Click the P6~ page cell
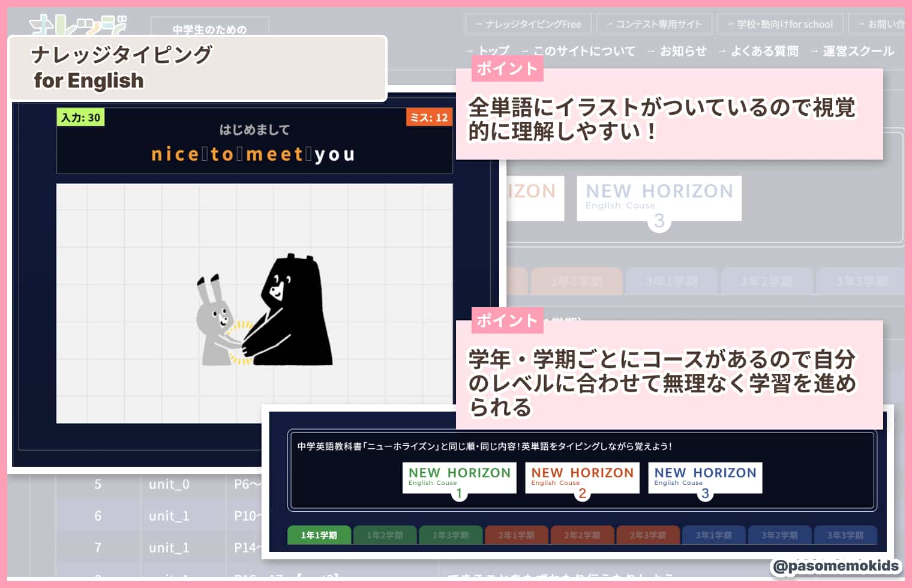Viewport: 912px width, 588px height. pos(247,484)
